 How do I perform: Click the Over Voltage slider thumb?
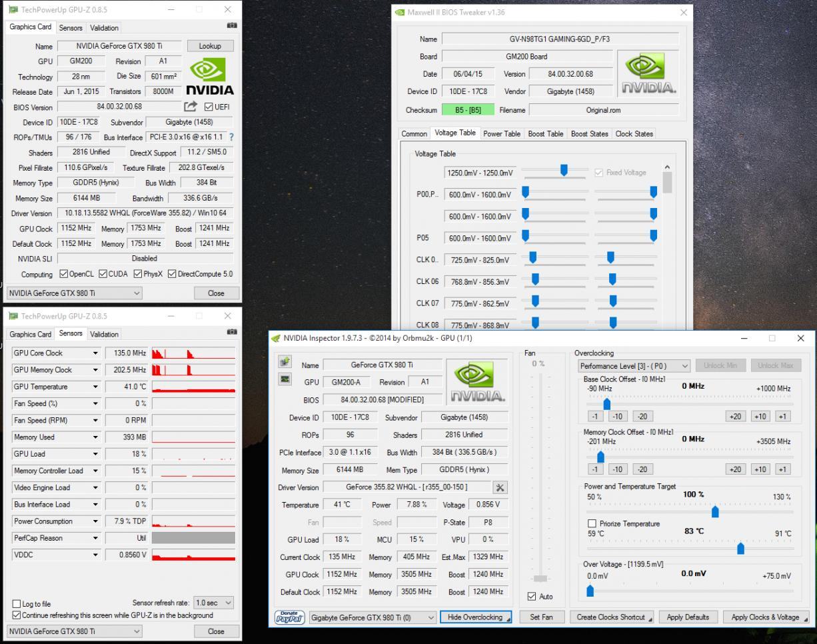(590, 591)
